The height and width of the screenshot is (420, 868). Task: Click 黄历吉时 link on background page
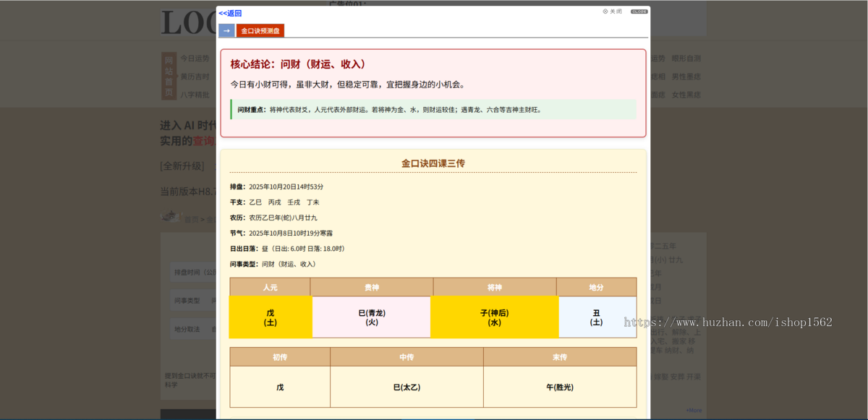click(195, 77)
